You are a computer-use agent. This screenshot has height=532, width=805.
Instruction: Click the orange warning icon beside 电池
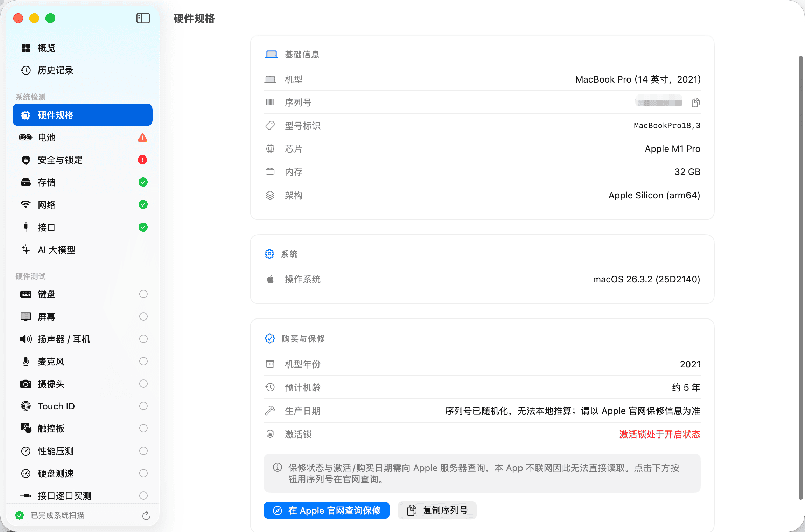(142, 138)
